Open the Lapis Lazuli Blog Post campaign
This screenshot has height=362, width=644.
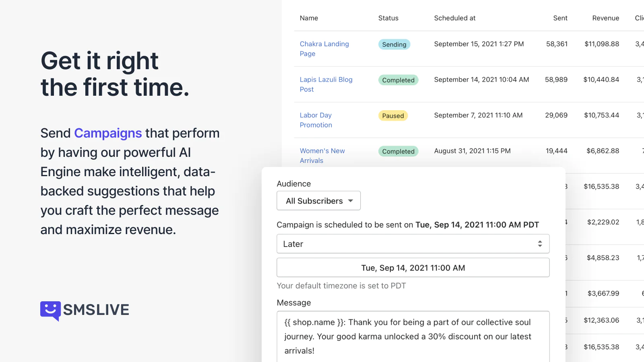click(326, 84)
